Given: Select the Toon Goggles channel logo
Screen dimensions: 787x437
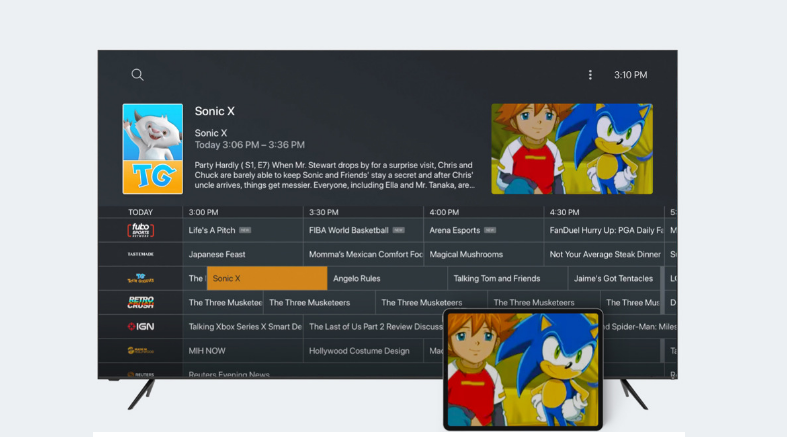Looking at the screenshot, I should (x=140, y=279).
